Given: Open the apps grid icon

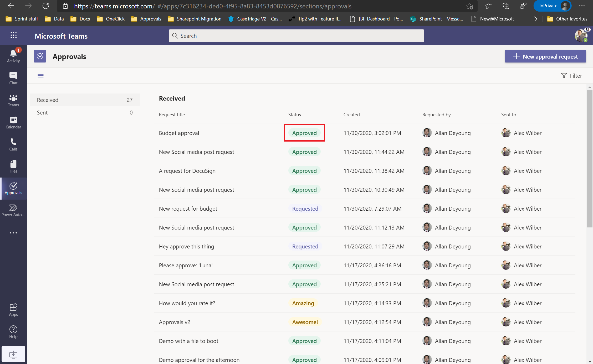Looking at the screenshot, I should click(x=13, y=35).
